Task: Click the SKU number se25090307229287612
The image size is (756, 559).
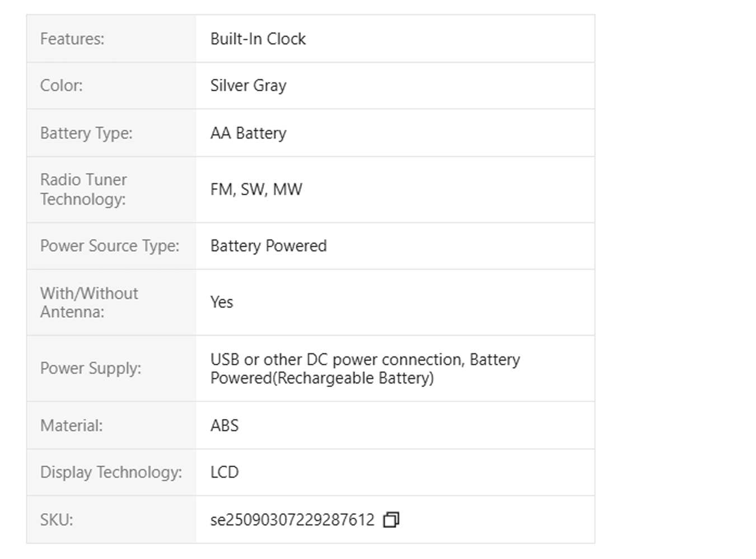Action: click(292, 520)
